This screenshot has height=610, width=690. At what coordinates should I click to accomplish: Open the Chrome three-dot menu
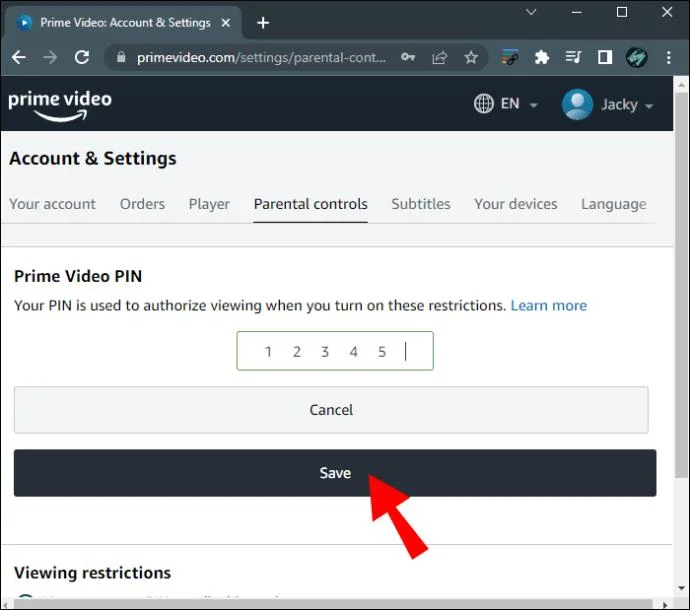click(668, 57)
